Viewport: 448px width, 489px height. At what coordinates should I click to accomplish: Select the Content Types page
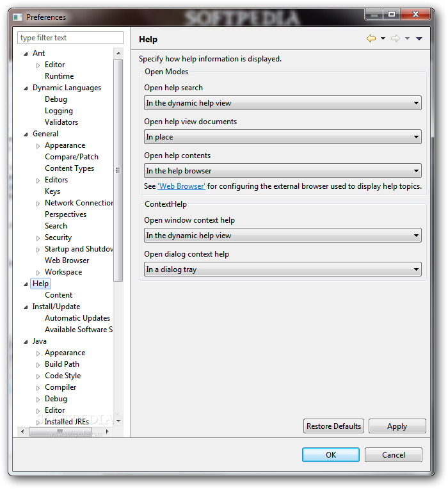pos(70,168)
